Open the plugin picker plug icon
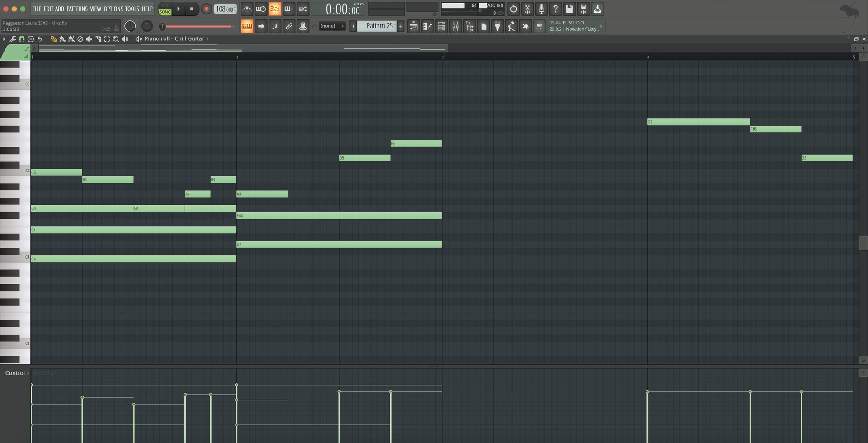 click(x=497, y=27)
